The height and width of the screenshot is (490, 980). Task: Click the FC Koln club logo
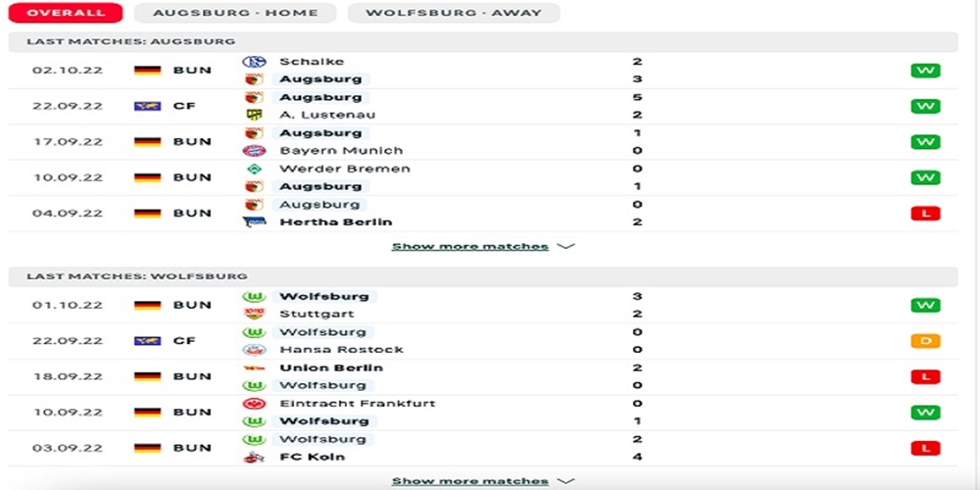254,457
